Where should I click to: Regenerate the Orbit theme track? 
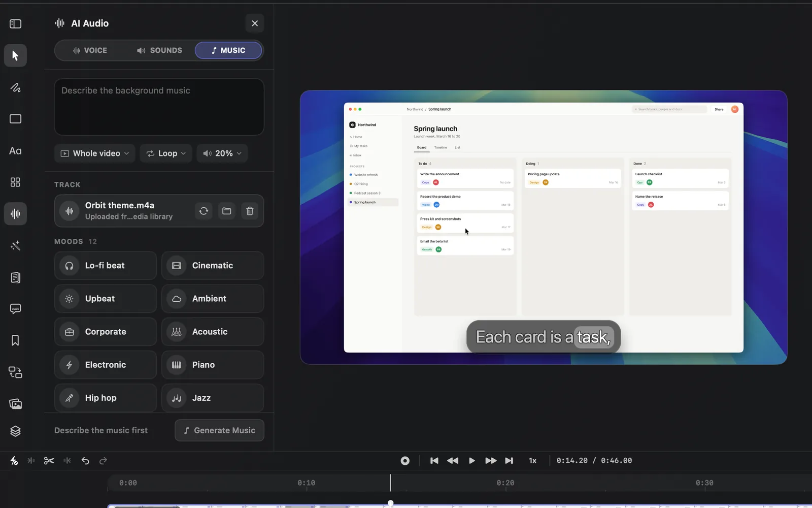pos(204,211)
